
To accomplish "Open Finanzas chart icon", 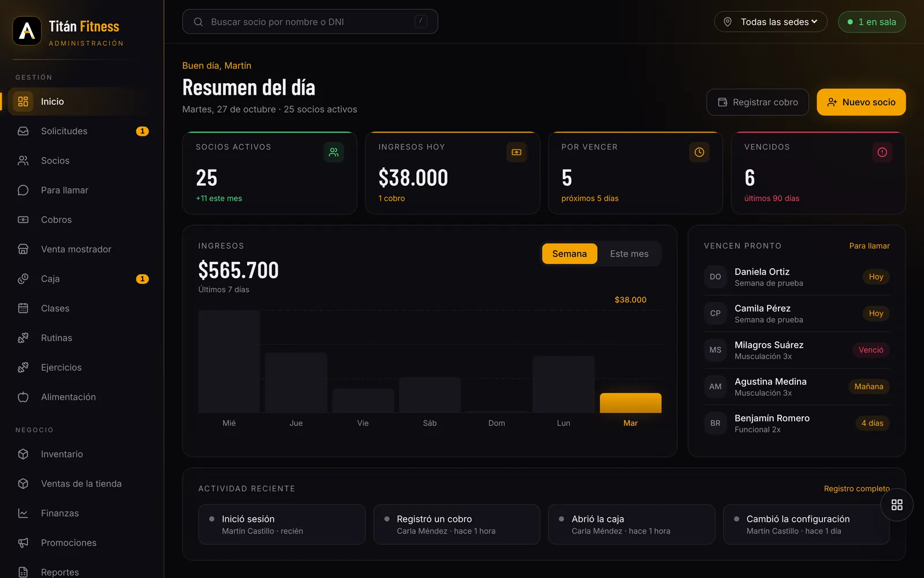I will [23, 513].
